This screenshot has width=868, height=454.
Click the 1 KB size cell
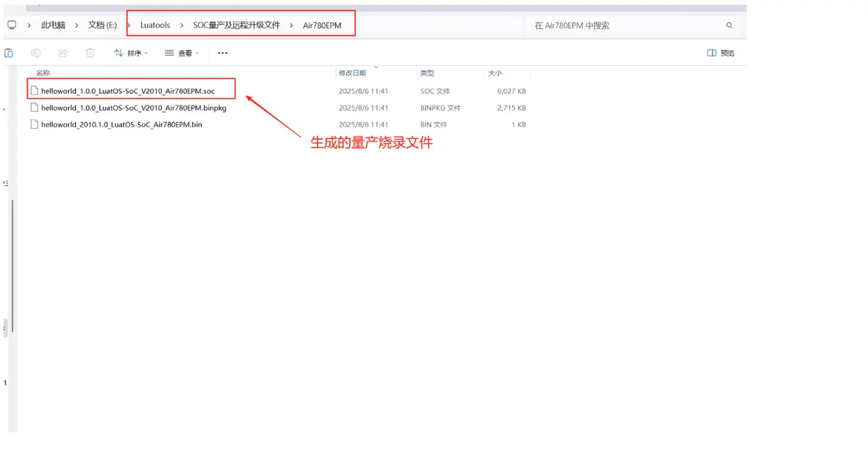[x=519, y=124]
